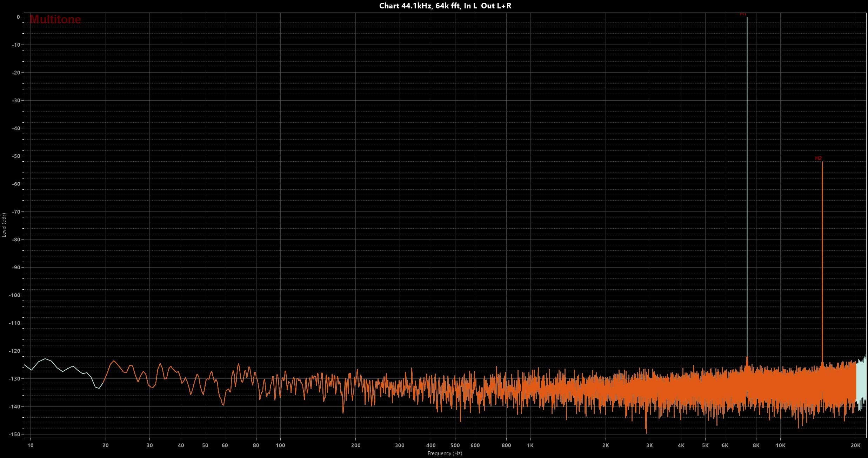Click the 'Frequency (Hz)' axis label

[445, 453]
